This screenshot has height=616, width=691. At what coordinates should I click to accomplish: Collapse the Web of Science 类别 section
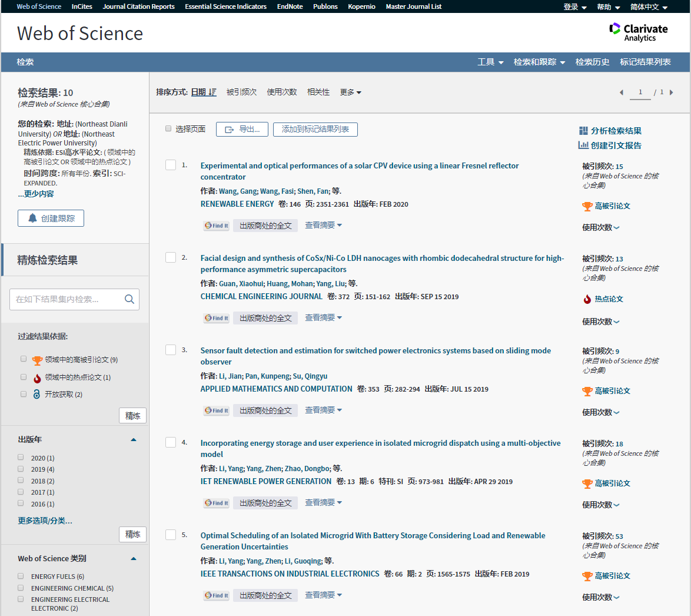pyautogui.click(x=134, y=559)
